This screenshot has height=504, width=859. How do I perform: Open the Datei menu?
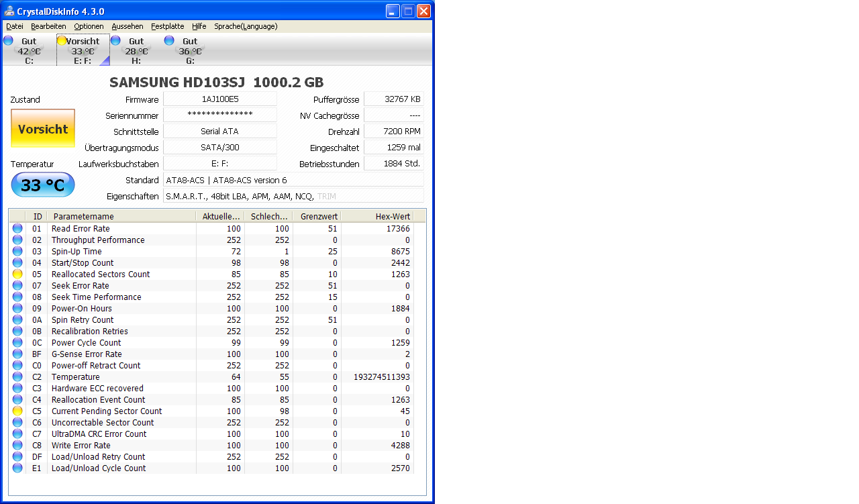coord(15,26)
